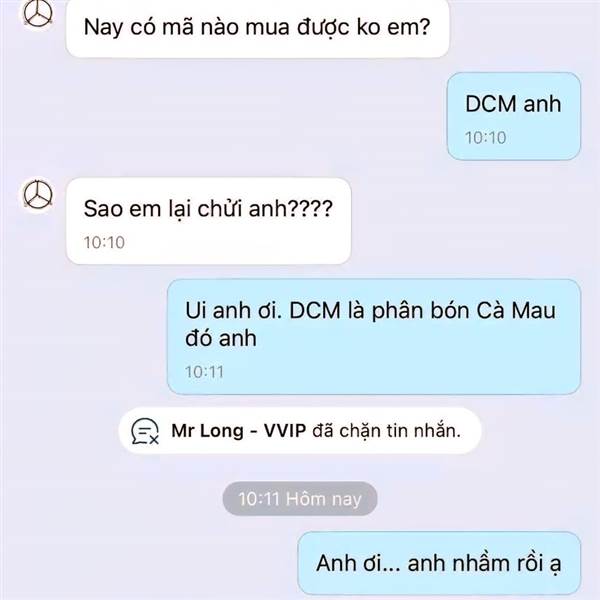Click the 10:10 timestamp under "DCM anh"

486,138
